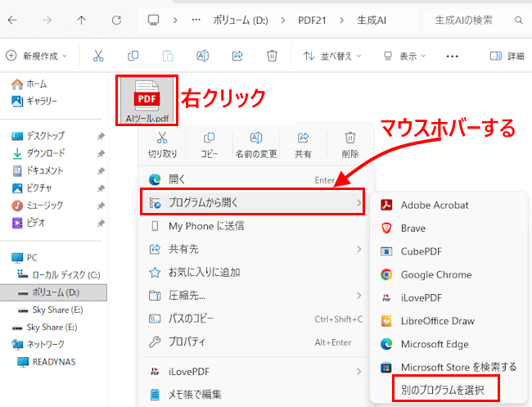The height and width of the screenshot is (407, 532).
Task: Toggle the 詳細 details pane
Action: [x=507, y=56]
